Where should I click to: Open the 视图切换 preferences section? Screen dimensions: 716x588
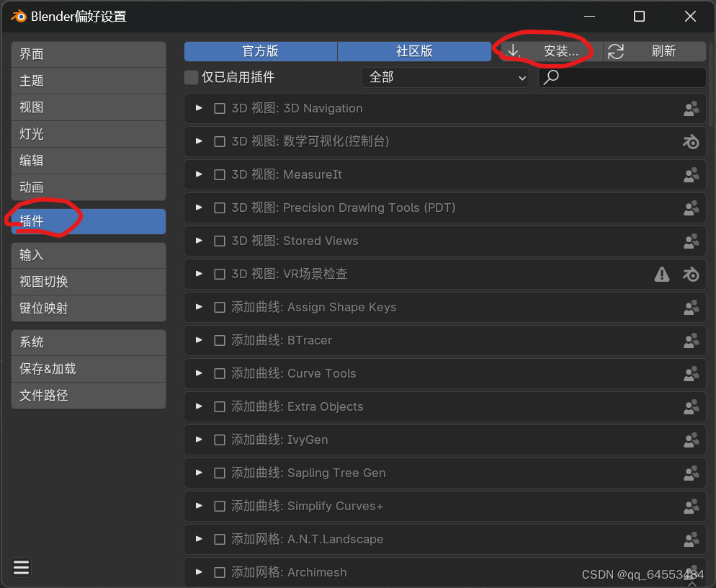pos(89,282)
